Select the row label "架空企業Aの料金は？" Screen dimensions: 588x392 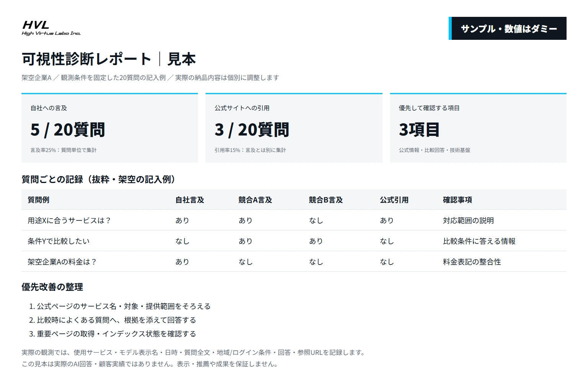[62, 262]
